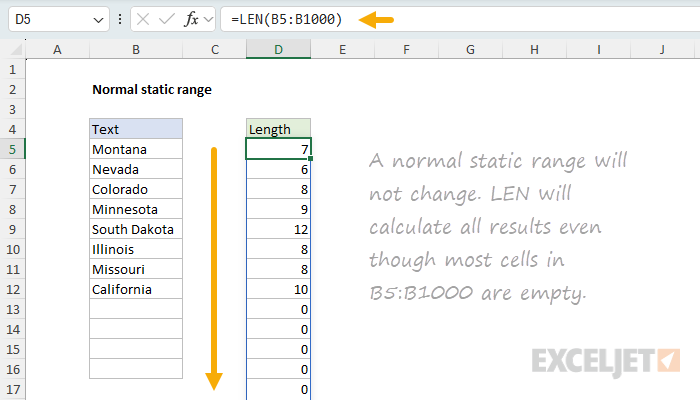Image resolution: width=700 pixels, height=400 pixels.
Task: Click the cell with length value 12
Action: coord(278,229)
